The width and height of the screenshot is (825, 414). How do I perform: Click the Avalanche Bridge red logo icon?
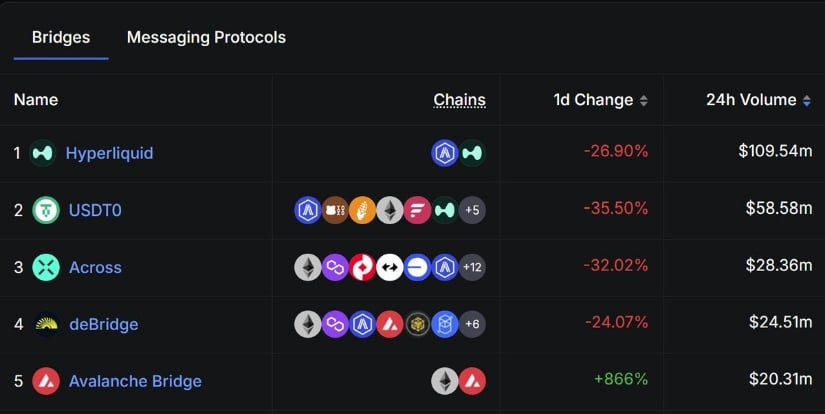pyautogui.click(x=46, y=381)
